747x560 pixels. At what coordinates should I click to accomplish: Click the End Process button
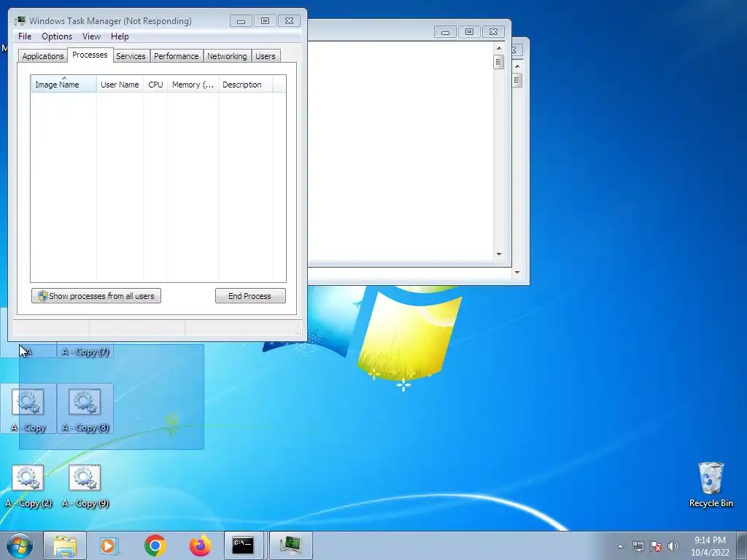[250, 296]
